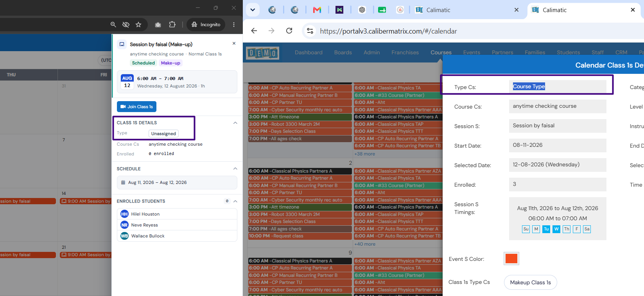Collapse the Enrolled Students section

click(235, 201)
